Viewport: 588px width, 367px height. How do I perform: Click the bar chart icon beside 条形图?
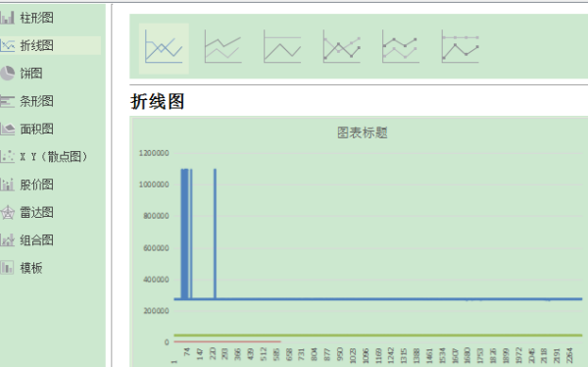[8, 101]
